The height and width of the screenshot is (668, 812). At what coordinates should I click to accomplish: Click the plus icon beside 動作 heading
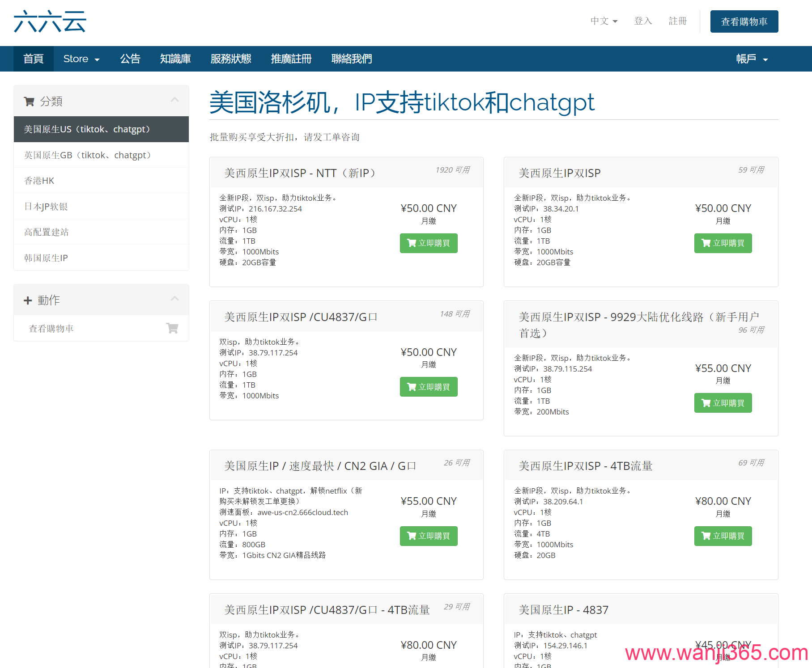28,300
